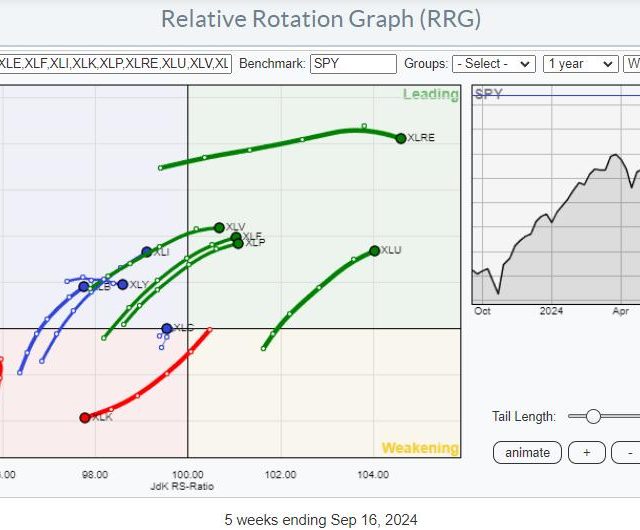Click the red XLK data point

click(x=85, y=417)
